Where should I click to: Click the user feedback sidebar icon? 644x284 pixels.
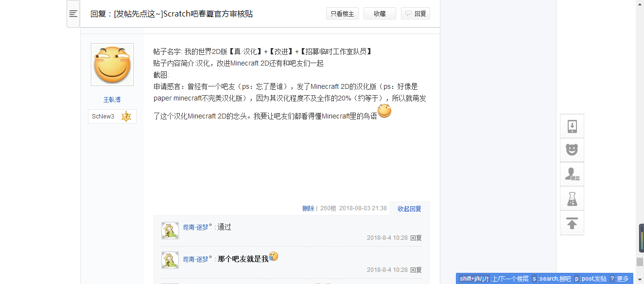pos(572,174)
